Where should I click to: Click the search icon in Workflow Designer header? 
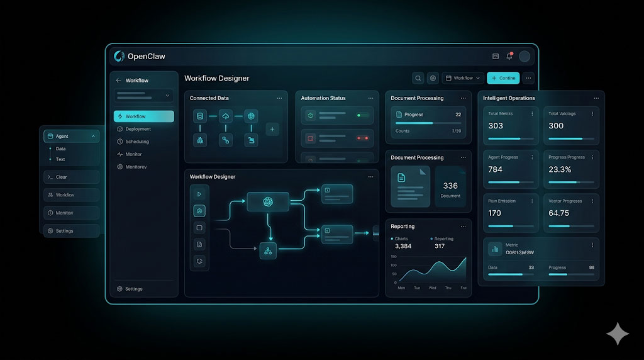pyautogui.click(x=418, y=78)
